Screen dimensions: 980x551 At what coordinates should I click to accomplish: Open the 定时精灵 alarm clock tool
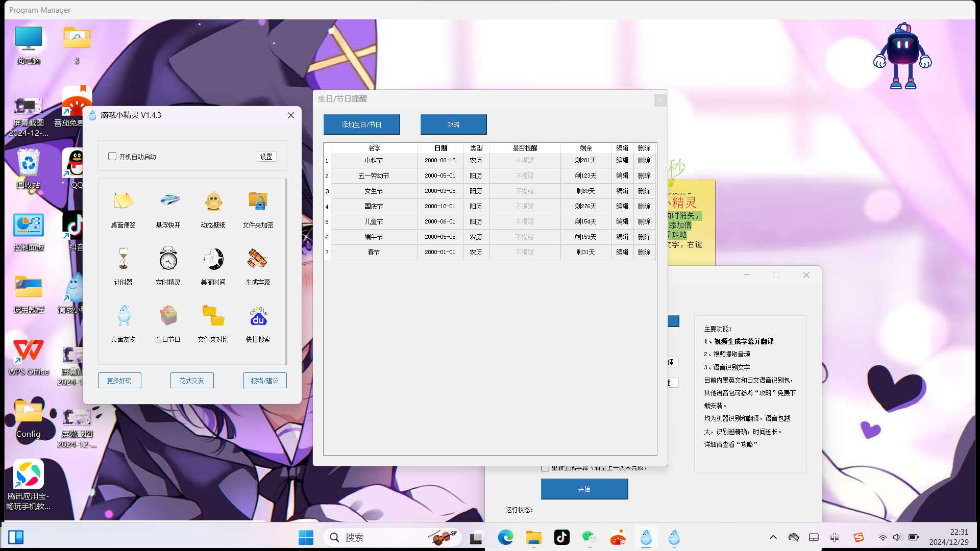click(x=168, y=266)
